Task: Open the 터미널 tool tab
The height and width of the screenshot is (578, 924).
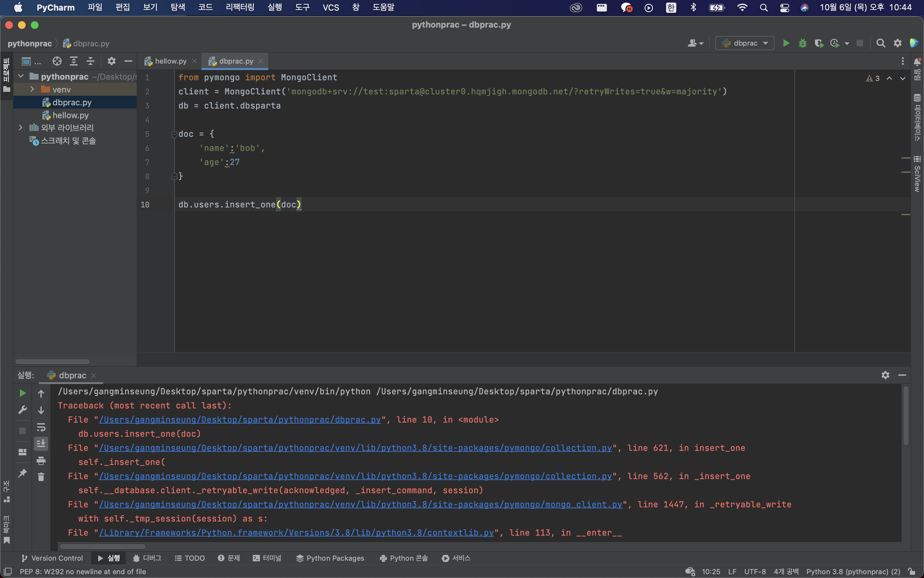Action: [x=267, y=558]
